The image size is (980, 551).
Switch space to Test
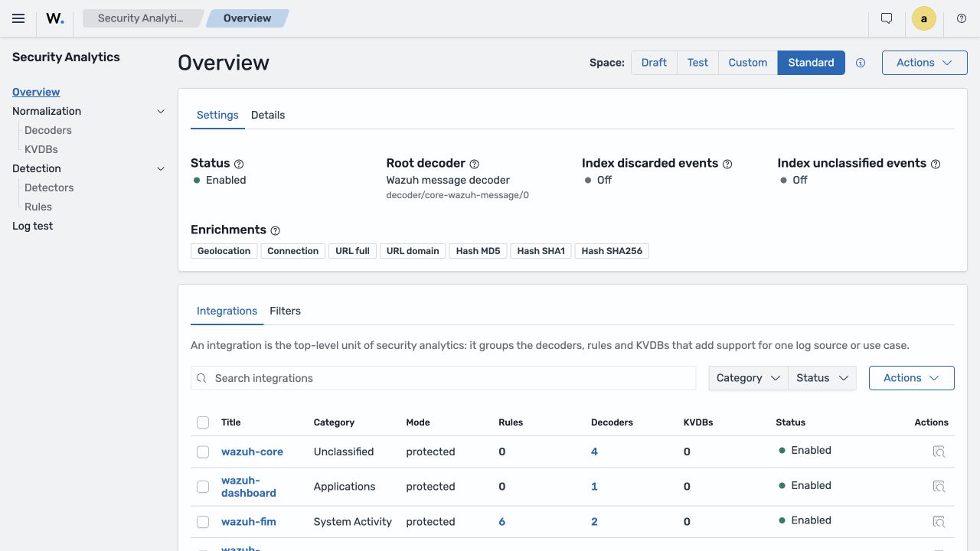click(697, 63)
